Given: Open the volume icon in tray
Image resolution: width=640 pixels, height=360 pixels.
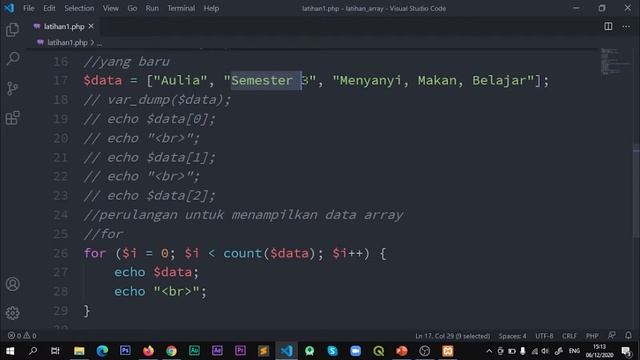Looking at the screenshot, I should pos(545,351).
